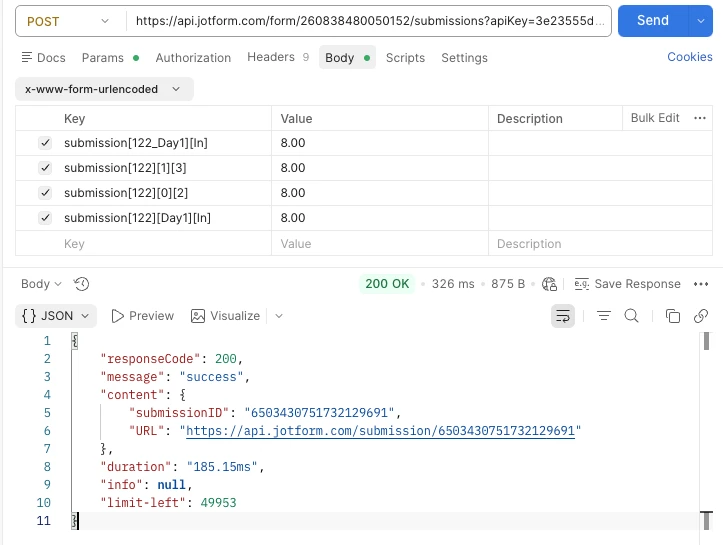This screenshot has height=545, width=723.
Task: Click the 8.00 value of submission[122][0][2]
Action: pyautogui.click(x=293, y=193)
